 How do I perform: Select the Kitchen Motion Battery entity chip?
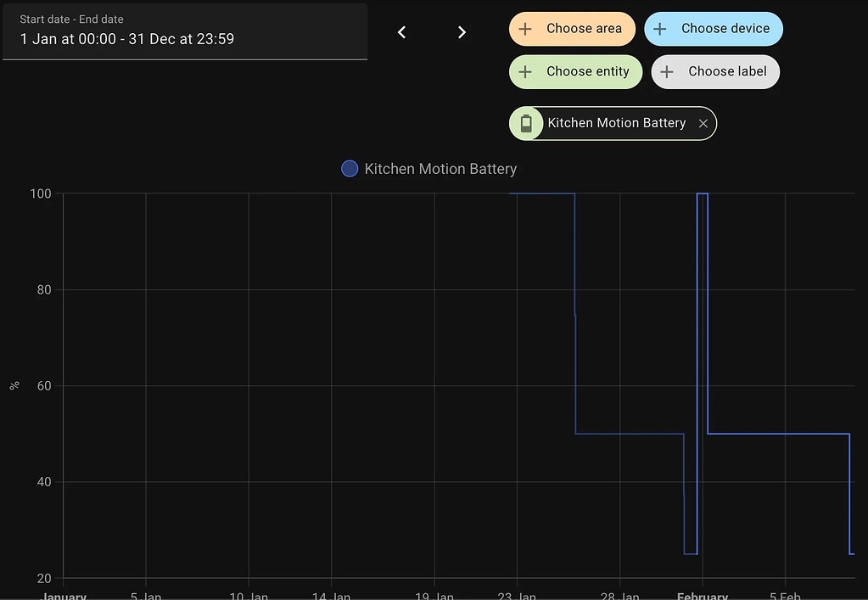[x=613, y=123]
